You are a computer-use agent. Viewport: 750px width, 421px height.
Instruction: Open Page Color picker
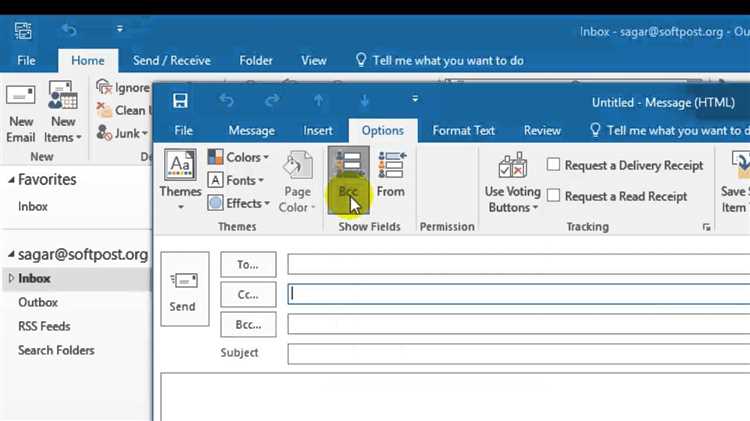click(x=297, y=182)
